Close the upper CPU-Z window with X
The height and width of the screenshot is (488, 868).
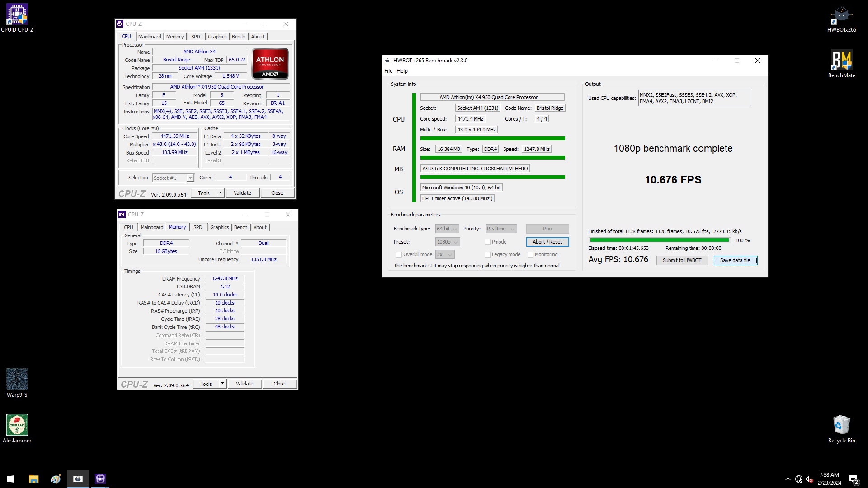pyautogui.click(x=286, y=24)
